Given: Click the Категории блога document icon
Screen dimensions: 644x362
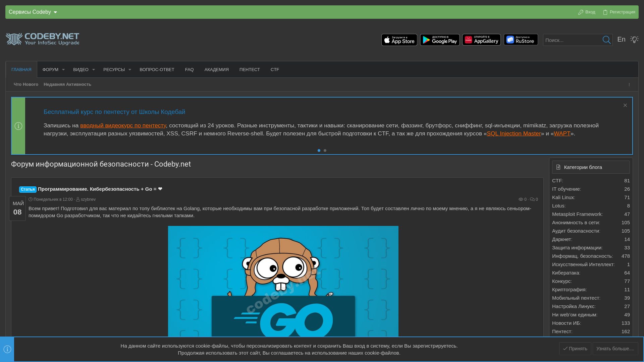Looking at the screenshot, I should pyautogui.click(x=558, y=167).
